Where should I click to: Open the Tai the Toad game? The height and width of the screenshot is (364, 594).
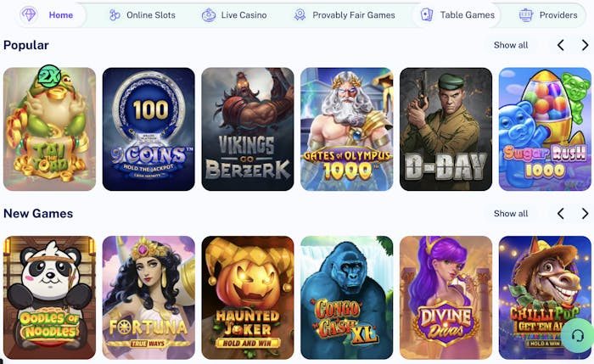49,129
